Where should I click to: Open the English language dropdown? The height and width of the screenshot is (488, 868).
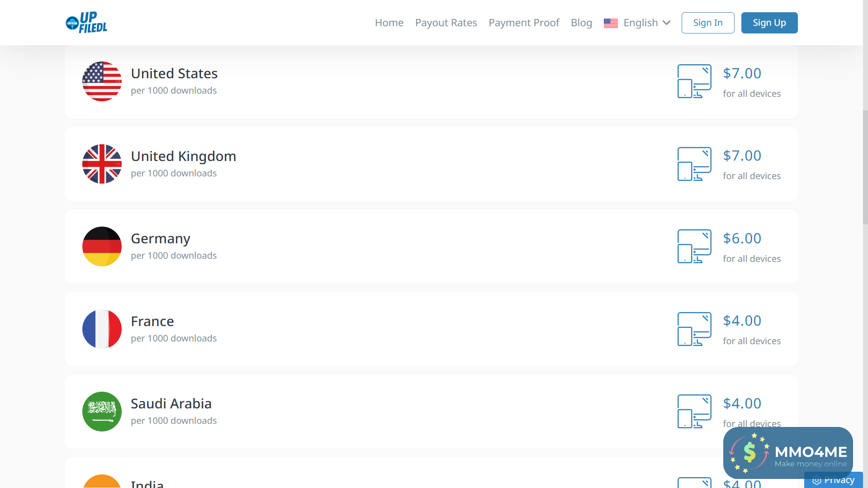click(x=637, y=23)
